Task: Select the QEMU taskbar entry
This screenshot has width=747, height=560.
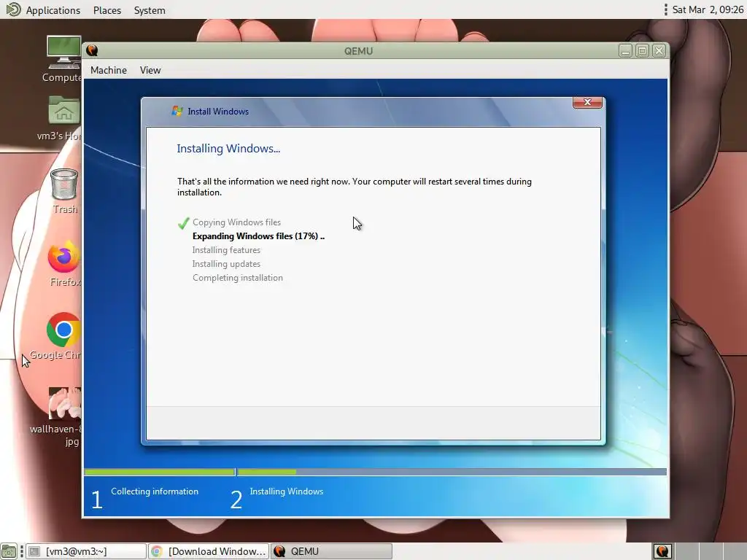Action: click(332, 551)
